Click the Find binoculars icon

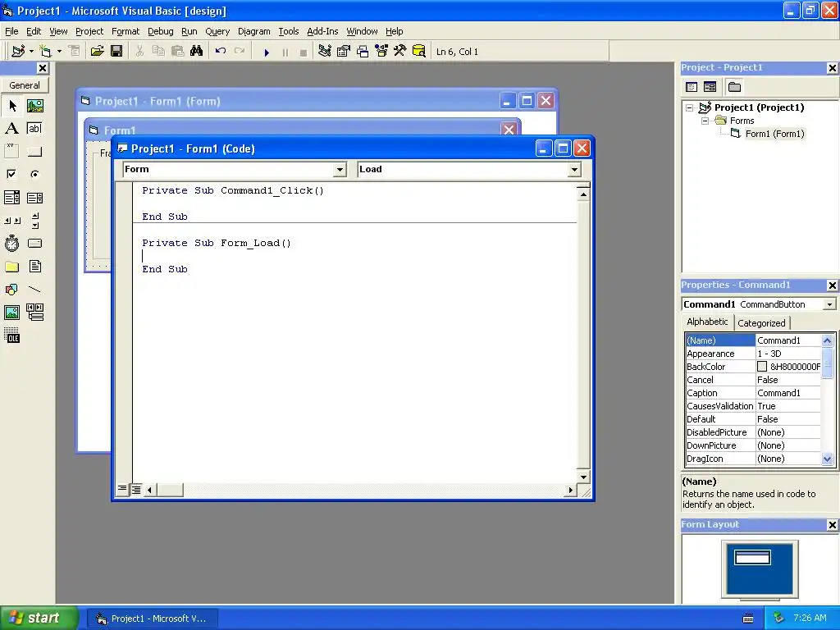197,52
